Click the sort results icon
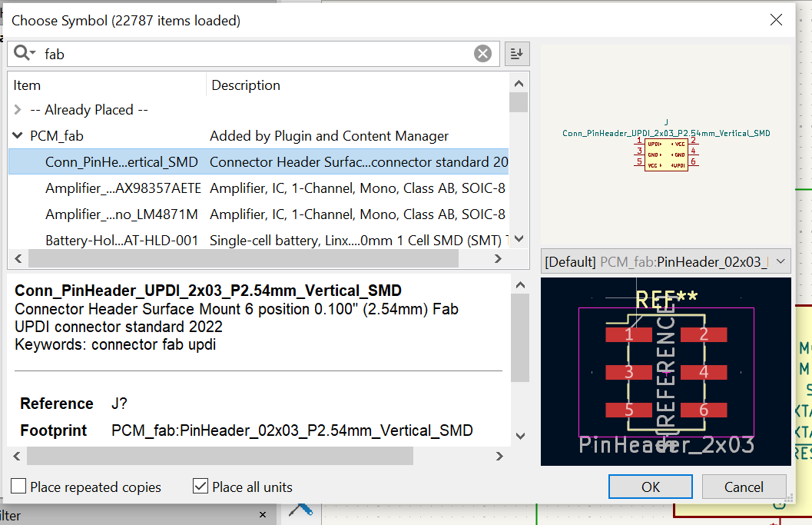The height and width of the screenshot is (525, 812). click(517, 53)
